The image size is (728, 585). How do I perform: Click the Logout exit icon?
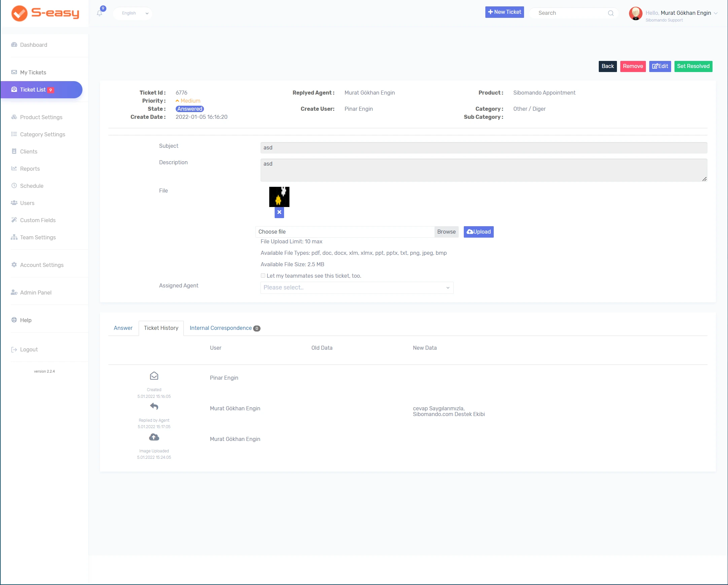(x=14, y=350)
